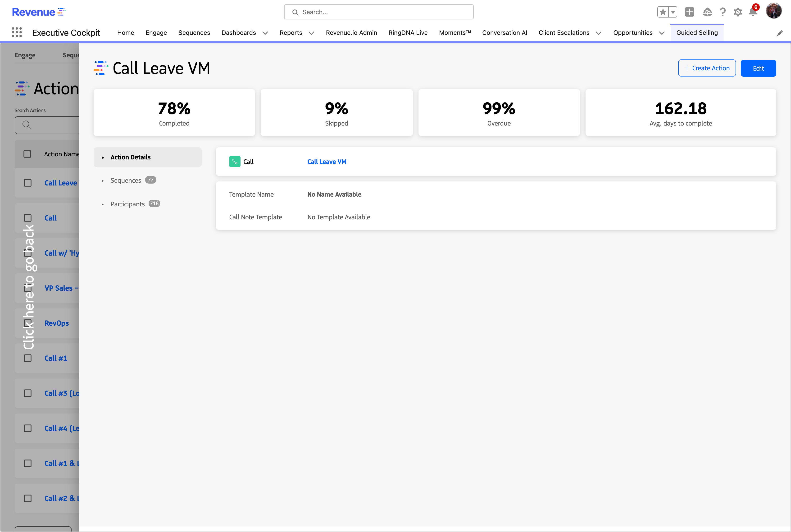This screenshot has width=791, height=532.
Task: Open the notifications bell
Action: click(753, 12)
